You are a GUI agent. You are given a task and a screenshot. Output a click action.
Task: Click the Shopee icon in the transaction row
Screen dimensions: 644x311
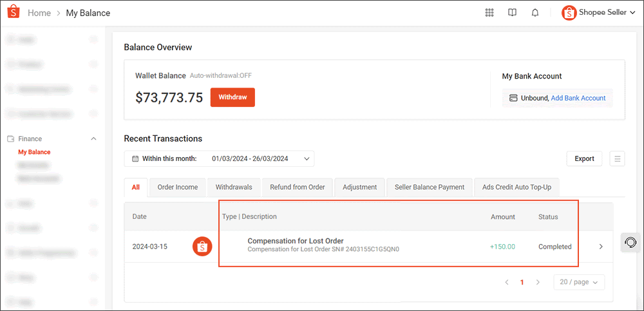point(202,247)
